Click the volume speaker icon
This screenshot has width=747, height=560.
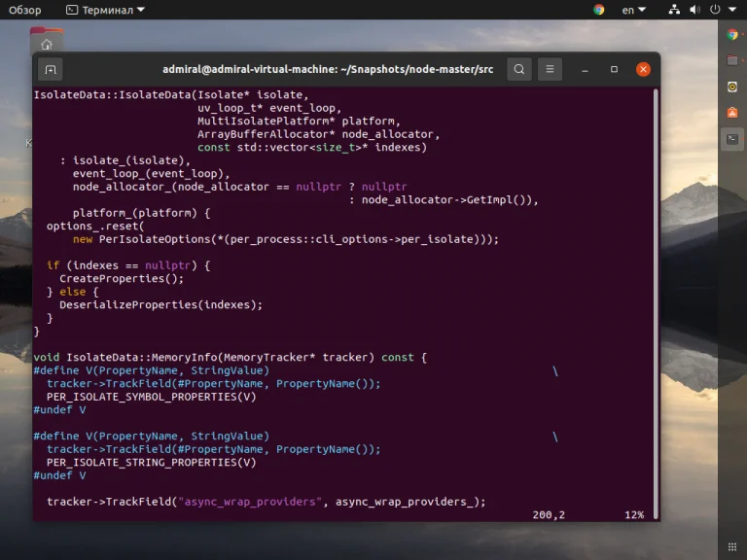tap(694, 10)
